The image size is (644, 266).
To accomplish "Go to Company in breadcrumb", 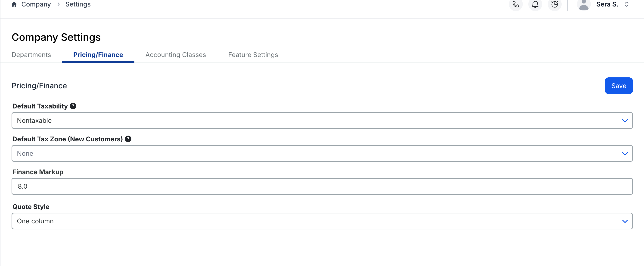I will [x=36, y=4].
